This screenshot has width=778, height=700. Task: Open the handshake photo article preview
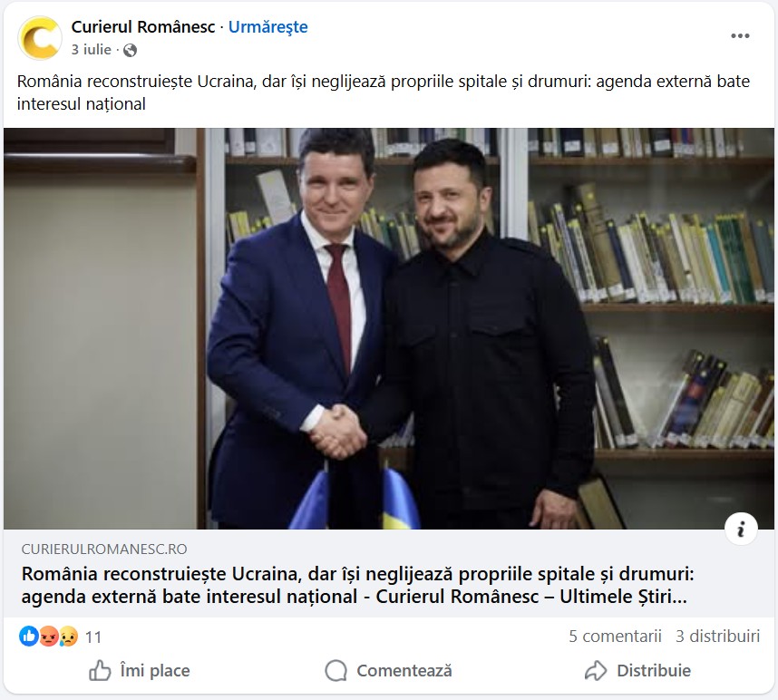coord(388,328)
